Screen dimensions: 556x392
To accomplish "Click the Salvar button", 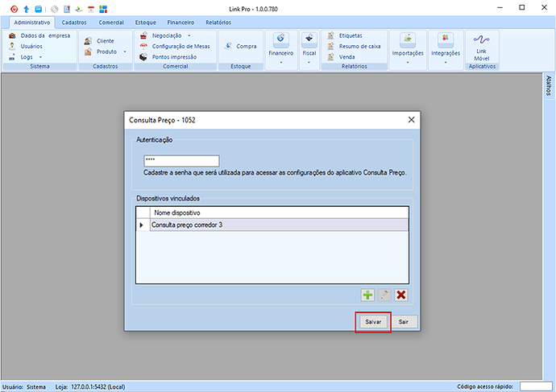I will [374, 321].
